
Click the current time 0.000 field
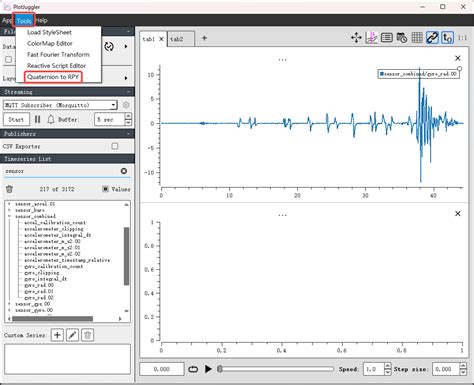(x=162, y=369)
